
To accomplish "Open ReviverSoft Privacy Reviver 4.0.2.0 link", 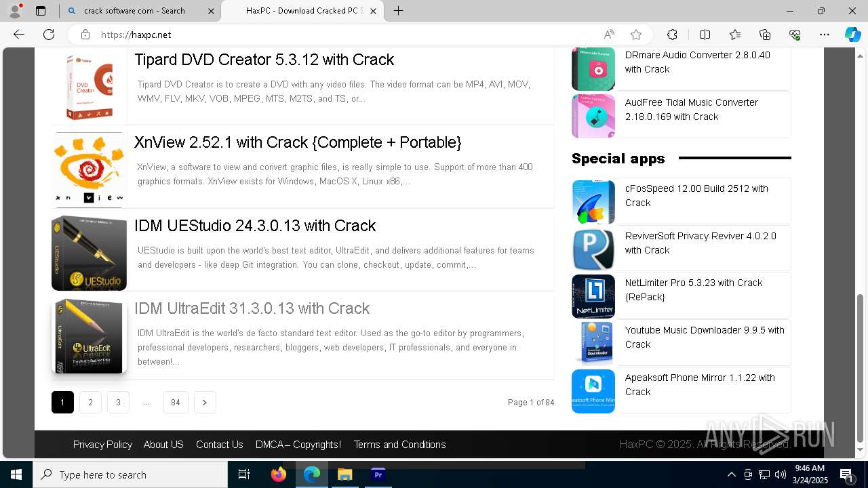I will 701,243.
